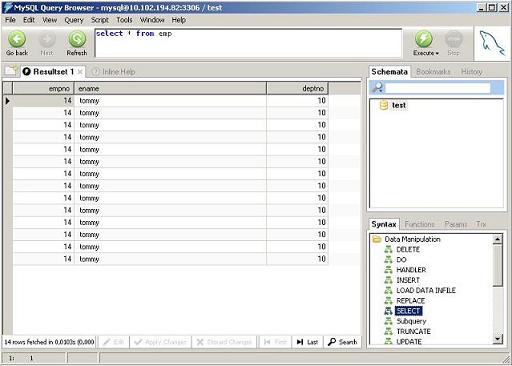512x366 pixels.
Task: Click the icon beside UPDATE syntax
Action: pyautogui.click(x=388, y=341)
